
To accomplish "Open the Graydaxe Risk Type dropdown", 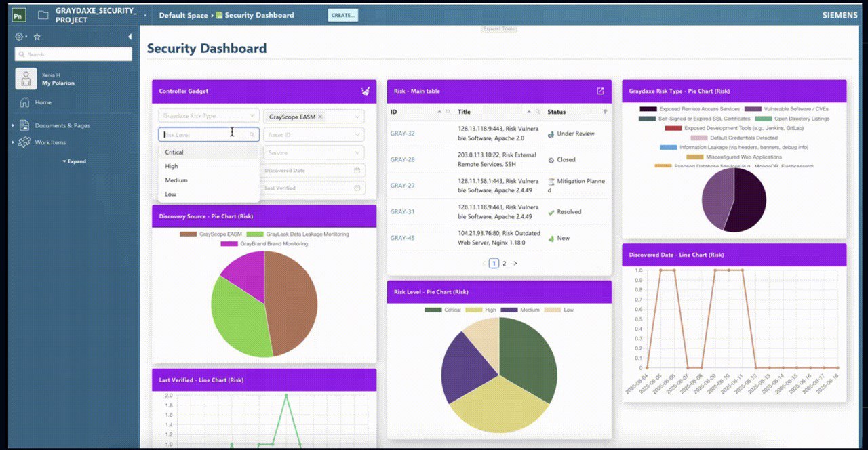I will pos(208,116).
